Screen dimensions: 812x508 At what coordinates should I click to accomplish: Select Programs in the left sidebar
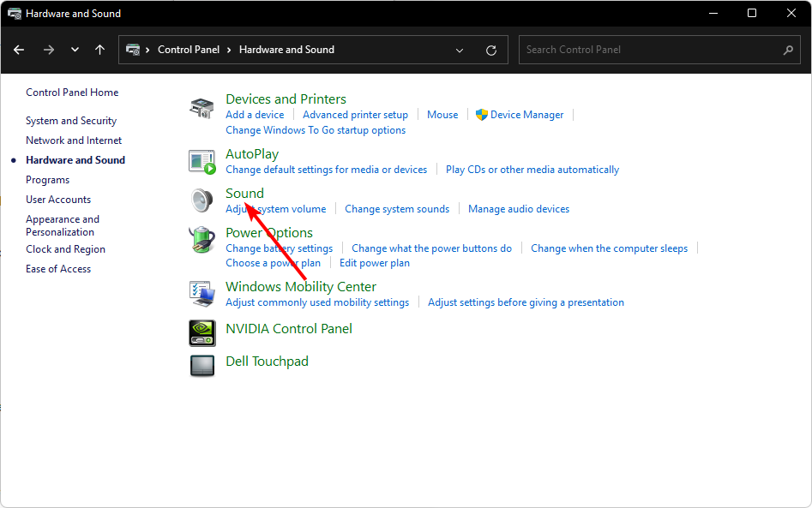pos(48,180)
